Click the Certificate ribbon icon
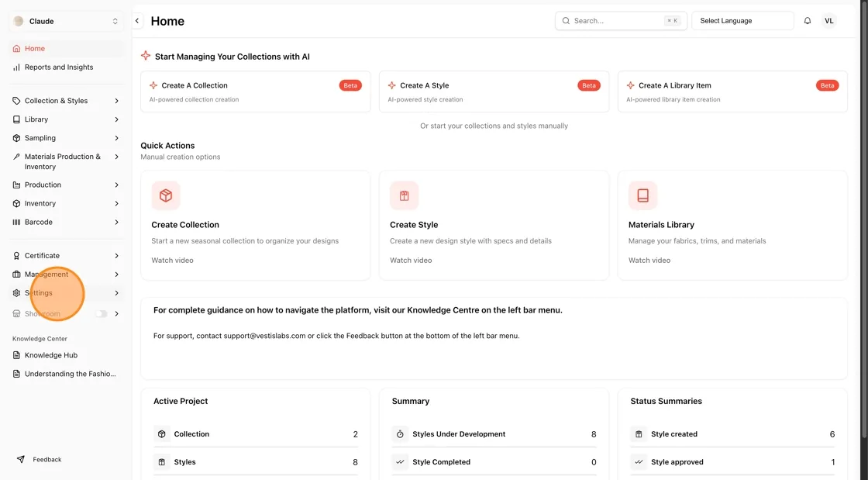868x480 pixels. [16, 256]
